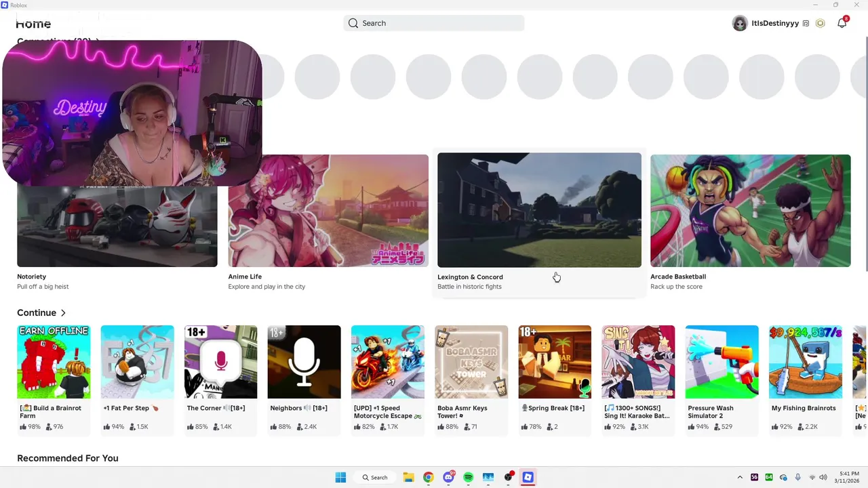Click the premium badge beside ItIsDestinyyy
The width and height of the screenshot is (868, 488).
click(x=806, y=23)
